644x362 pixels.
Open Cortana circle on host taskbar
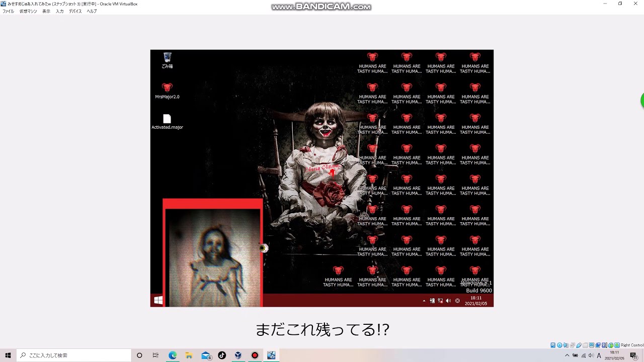[139, 355]
